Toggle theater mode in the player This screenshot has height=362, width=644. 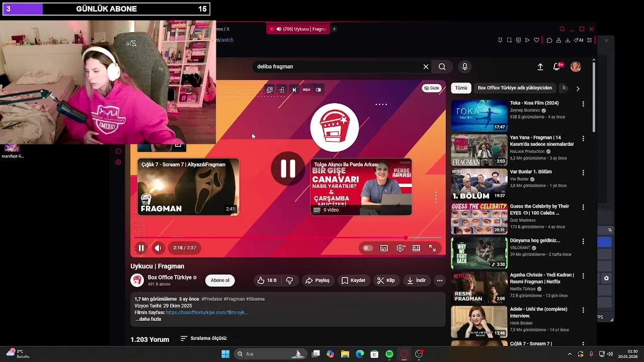point(416,248)
